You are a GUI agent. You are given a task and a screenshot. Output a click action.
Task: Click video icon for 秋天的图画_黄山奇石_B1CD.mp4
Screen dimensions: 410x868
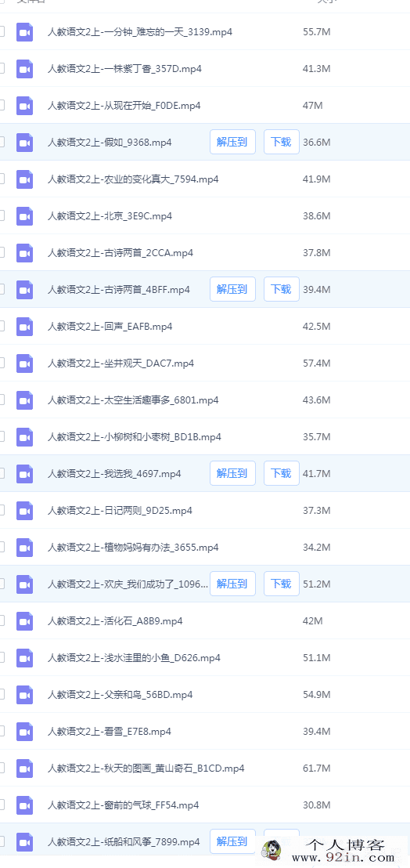[x=25, y=769]
